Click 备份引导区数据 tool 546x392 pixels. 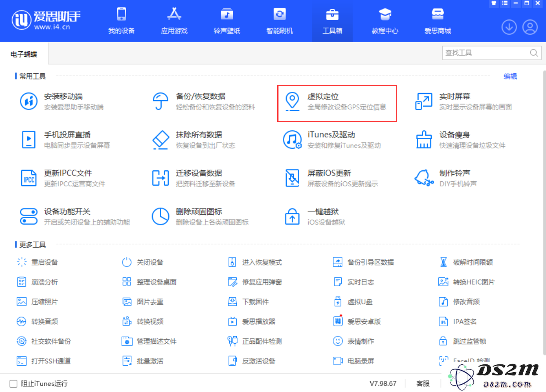(364, 262)
